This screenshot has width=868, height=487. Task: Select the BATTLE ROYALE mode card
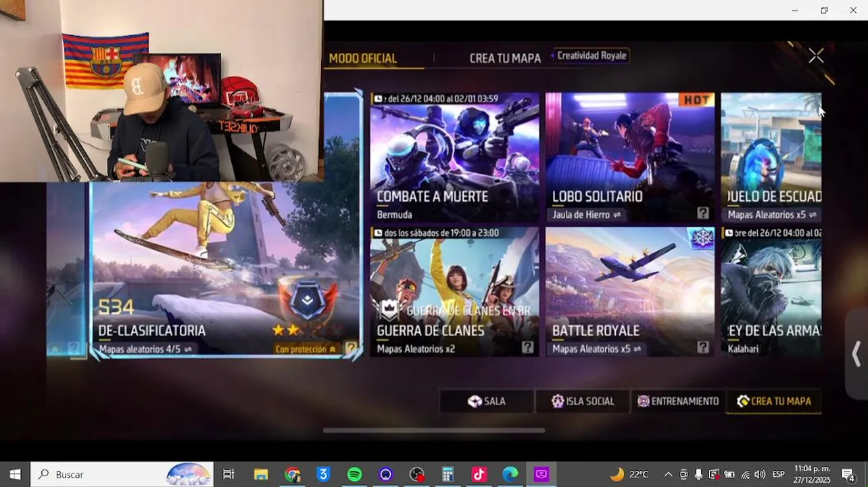tap(630, 292)
